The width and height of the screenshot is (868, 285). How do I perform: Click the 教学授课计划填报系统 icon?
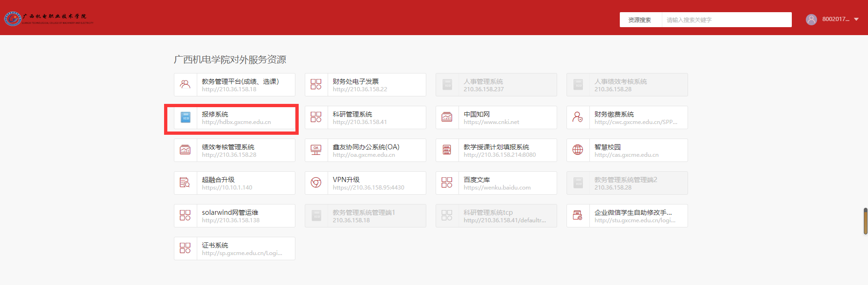click(x=447, y=150)
